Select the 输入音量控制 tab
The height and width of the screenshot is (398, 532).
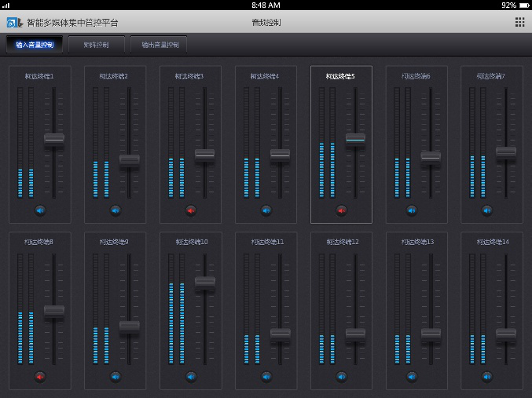[x=35, y=45]
